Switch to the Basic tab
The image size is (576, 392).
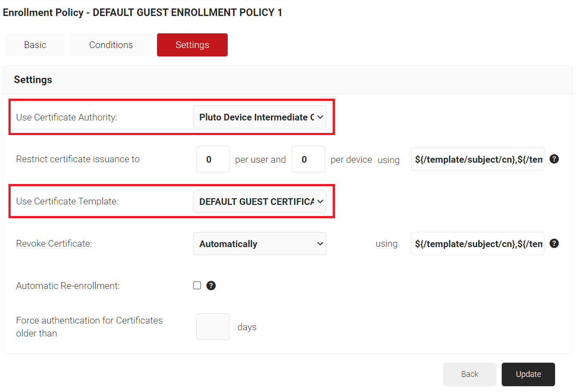[x=35, y=45]
